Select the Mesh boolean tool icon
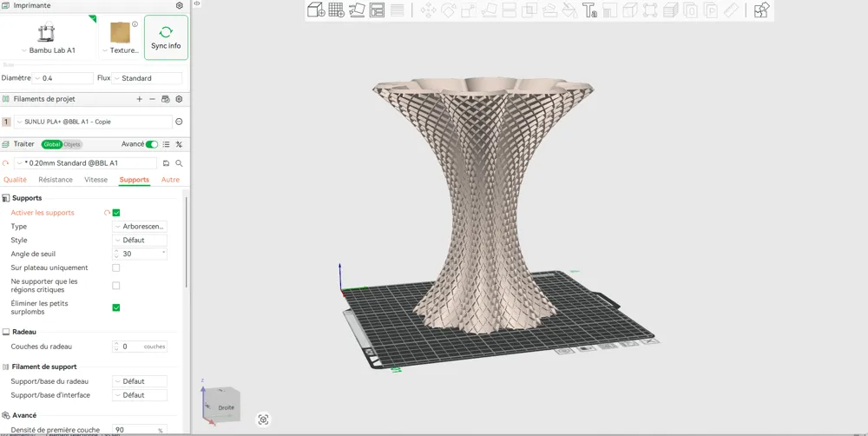 pos(529,10)
